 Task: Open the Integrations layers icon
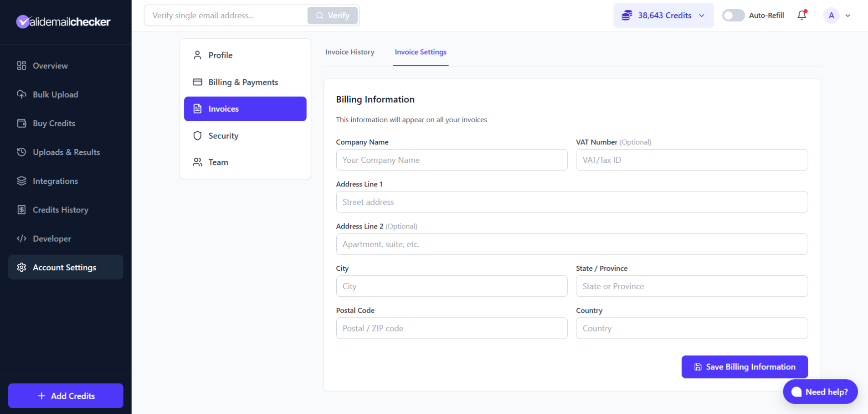(x=21, y=181)
